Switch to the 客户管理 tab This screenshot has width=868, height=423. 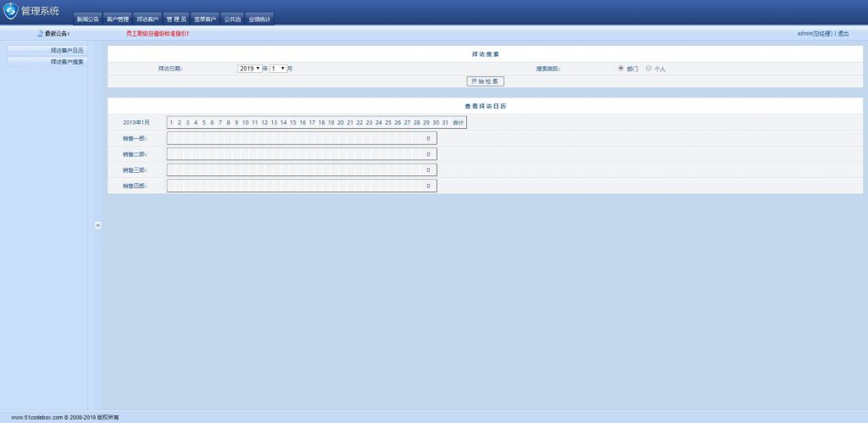118,19
